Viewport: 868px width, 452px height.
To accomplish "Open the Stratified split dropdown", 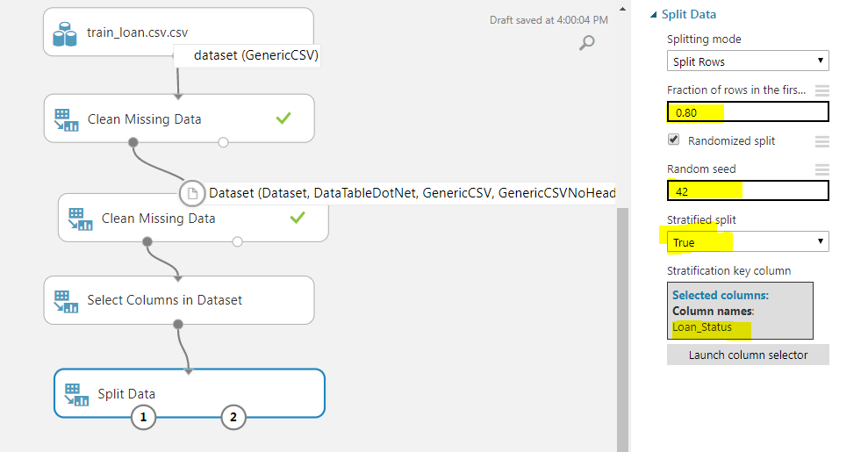I will (x=748, y=241).
